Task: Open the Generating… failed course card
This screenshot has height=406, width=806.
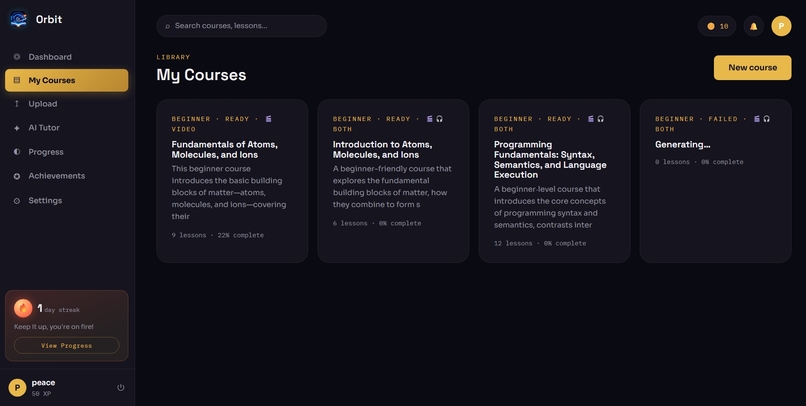Action: (x=716, y=181)
